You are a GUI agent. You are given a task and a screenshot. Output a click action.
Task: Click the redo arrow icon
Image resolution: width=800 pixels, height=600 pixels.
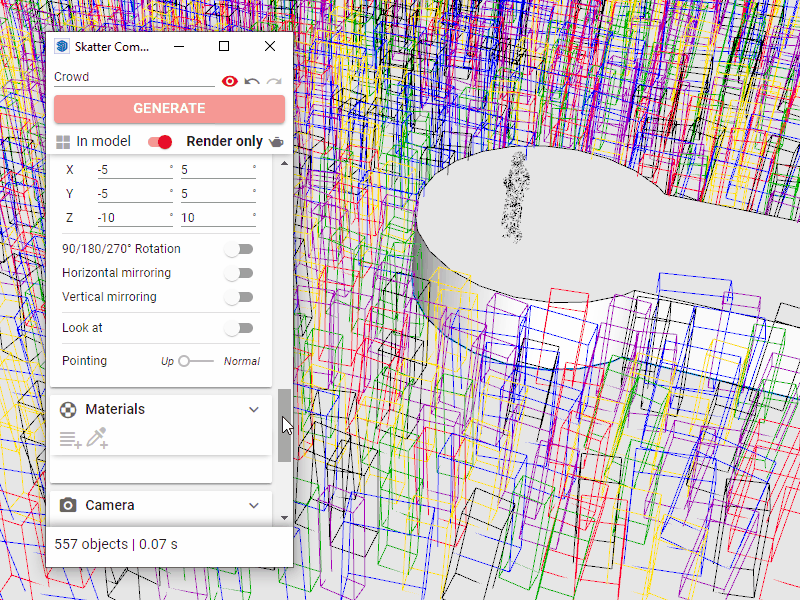click(x=273, y=81)
